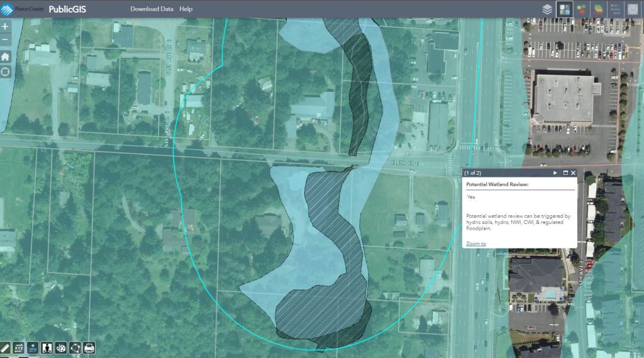This screenshot has height=358, width=644.
Task: Launch the street view person tool
Action: 46,347
